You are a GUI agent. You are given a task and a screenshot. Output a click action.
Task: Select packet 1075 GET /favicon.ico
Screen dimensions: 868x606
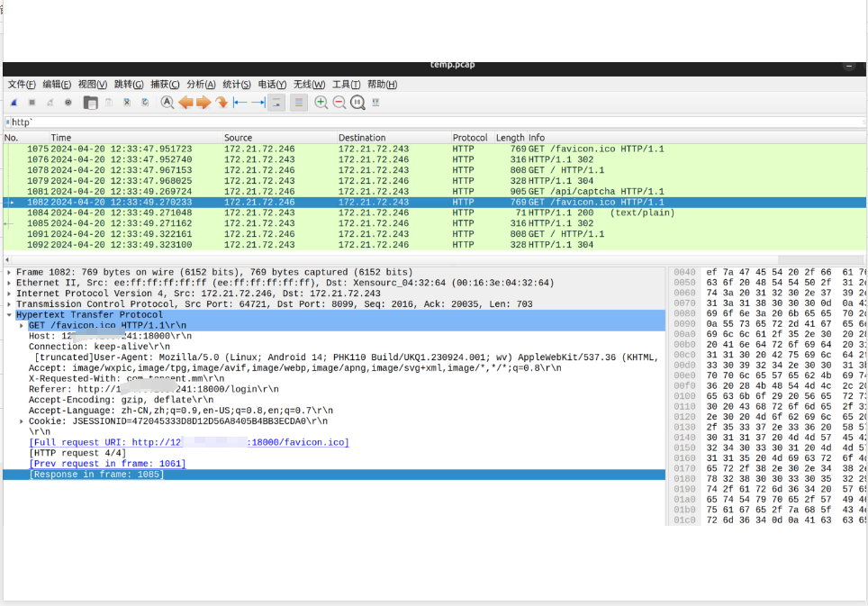[435, 149]
